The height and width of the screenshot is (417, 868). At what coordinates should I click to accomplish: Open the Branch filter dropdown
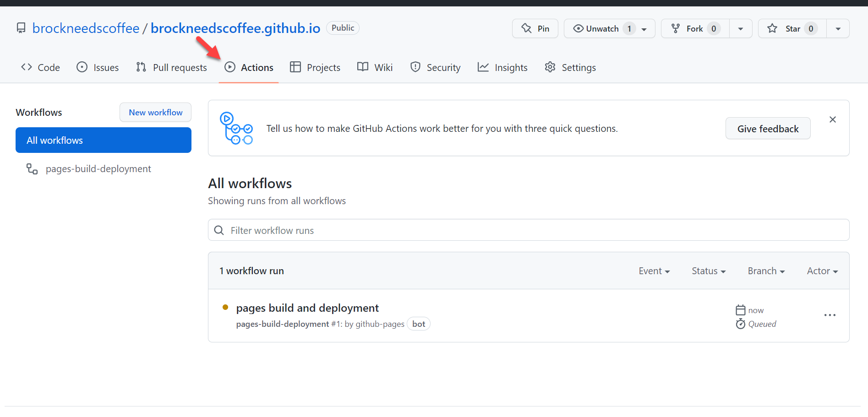pos(766,271)
